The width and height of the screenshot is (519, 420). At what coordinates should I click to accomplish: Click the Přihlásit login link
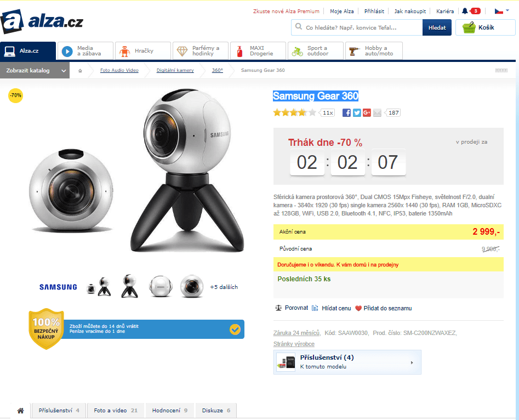374,12
